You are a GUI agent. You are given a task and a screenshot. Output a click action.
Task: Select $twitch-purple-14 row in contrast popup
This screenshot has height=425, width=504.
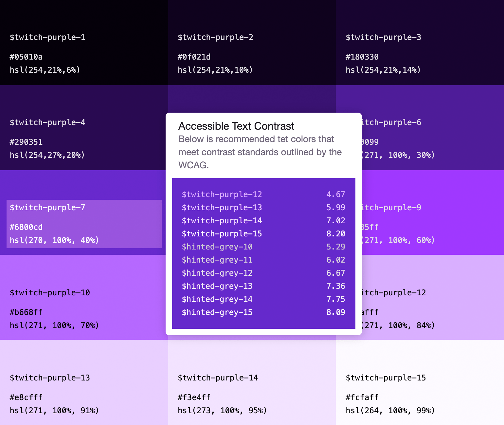(x=263, y=221)
